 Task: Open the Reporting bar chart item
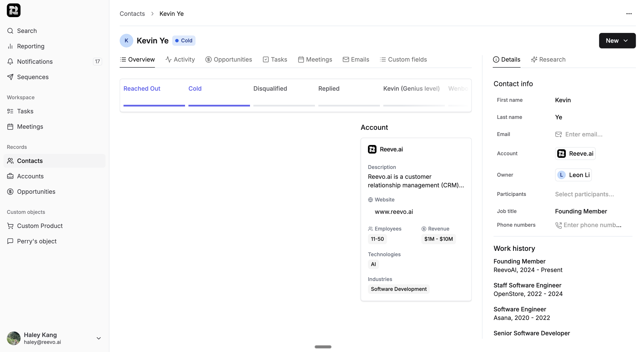coord(10,46)
